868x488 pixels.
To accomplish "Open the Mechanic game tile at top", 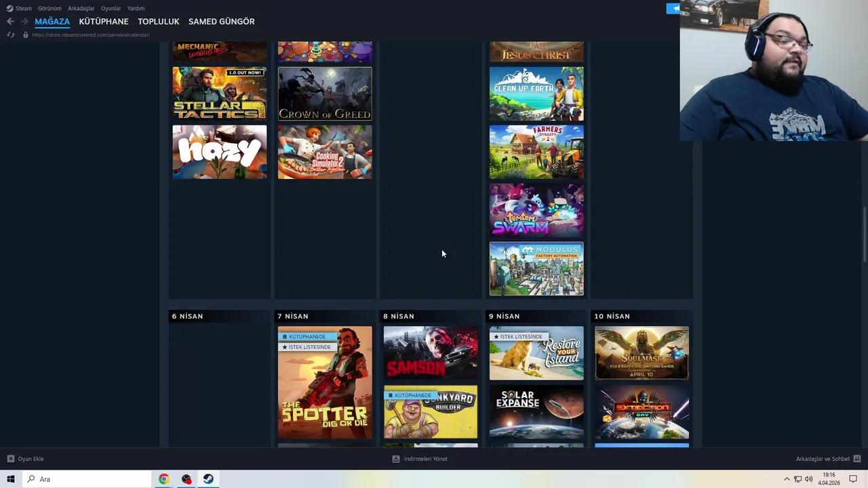I will [x=220, y=52].
